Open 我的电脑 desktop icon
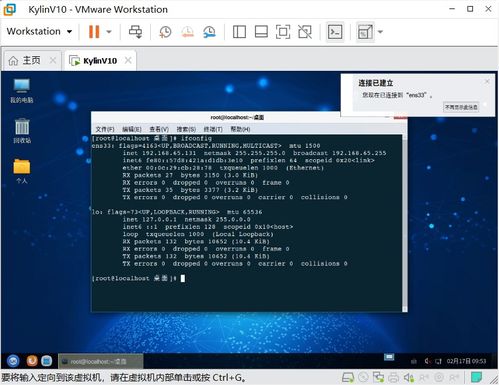 pos(22,91)
